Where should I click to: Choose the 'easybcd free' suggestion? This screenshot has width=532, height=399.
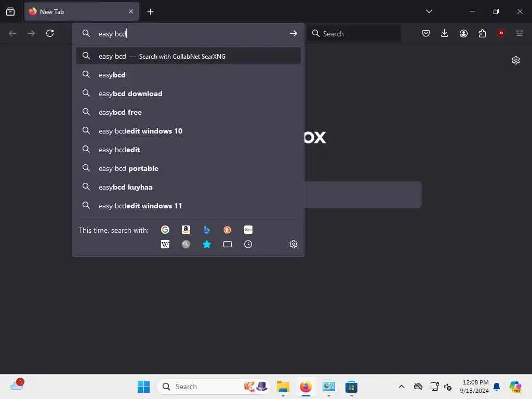click(188, 112)
